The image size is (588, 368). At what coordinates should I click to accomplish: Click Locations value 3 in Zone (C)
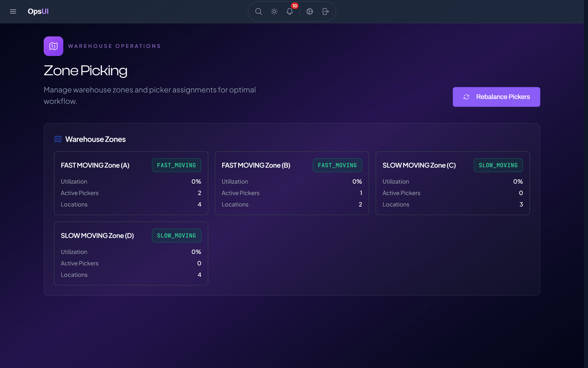click(x=521, y=204)
